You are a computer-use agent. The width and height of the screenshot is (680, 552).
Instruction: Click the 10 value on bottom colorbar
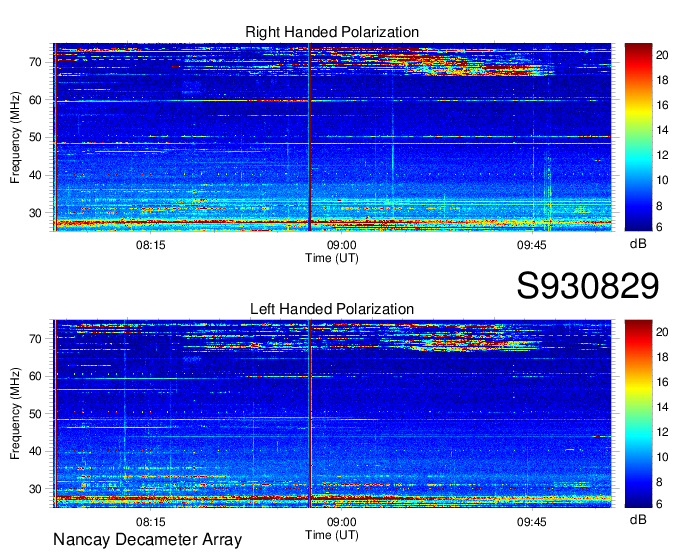pos(662,457)
